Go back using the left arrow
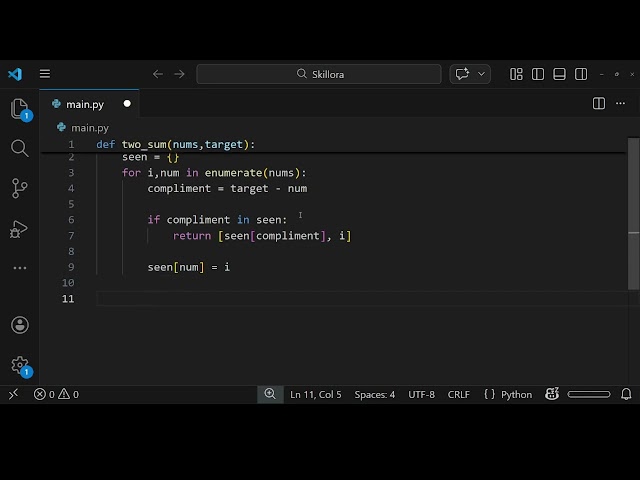640x480 pixels. 158,74
